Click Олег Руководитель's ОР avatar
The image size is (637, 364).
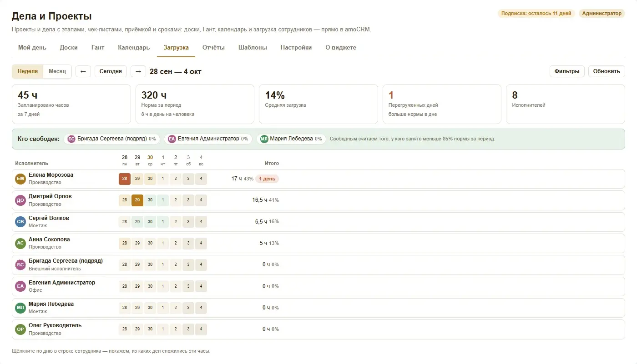[20, 329]
